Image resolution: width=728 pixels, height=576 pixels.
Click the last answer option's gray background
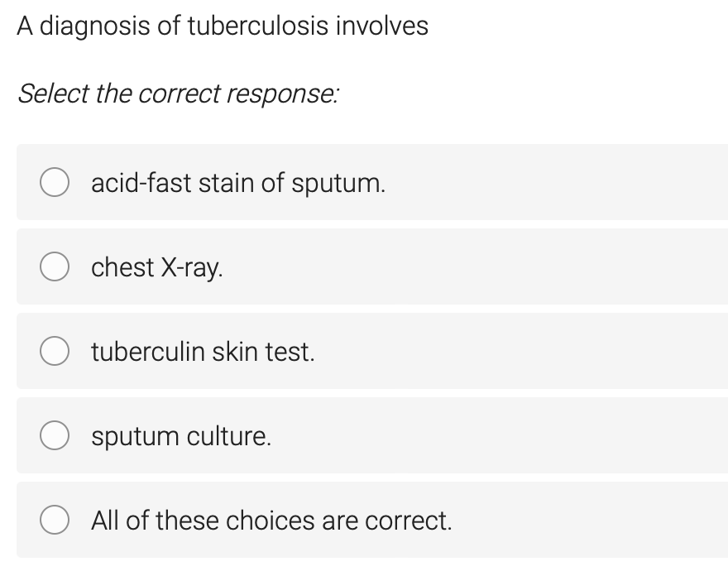coord(538,520)
